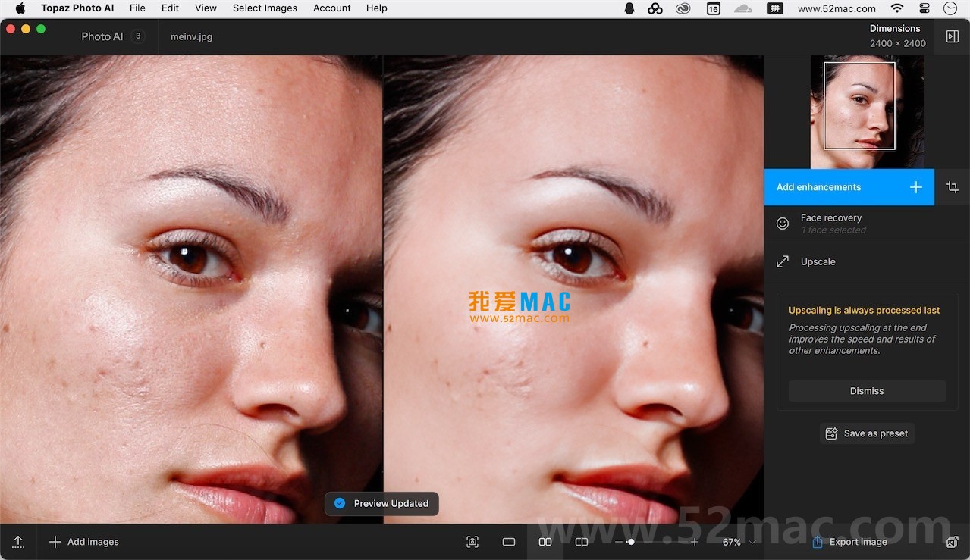Open macOS Control Center
This screenshot has height=560, width=970.
coord(924,8)
